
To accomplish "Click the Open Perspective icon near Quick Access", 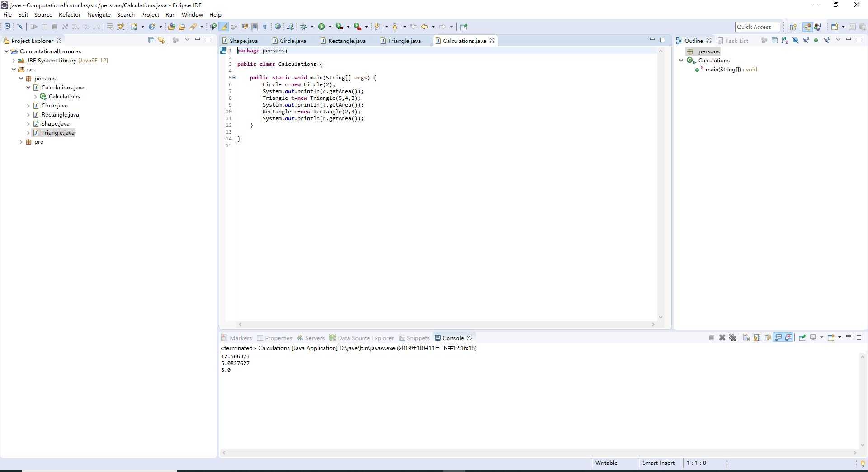I will [793, 27].
